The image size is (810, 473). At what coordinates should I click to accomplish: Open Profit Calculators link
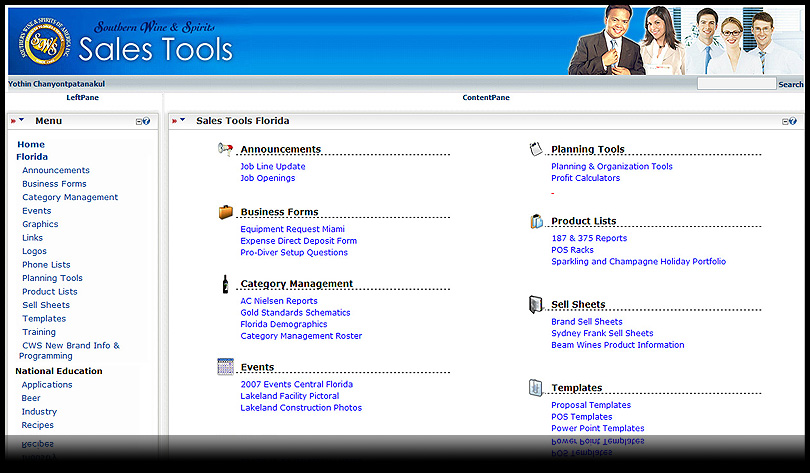click(585, 178)
